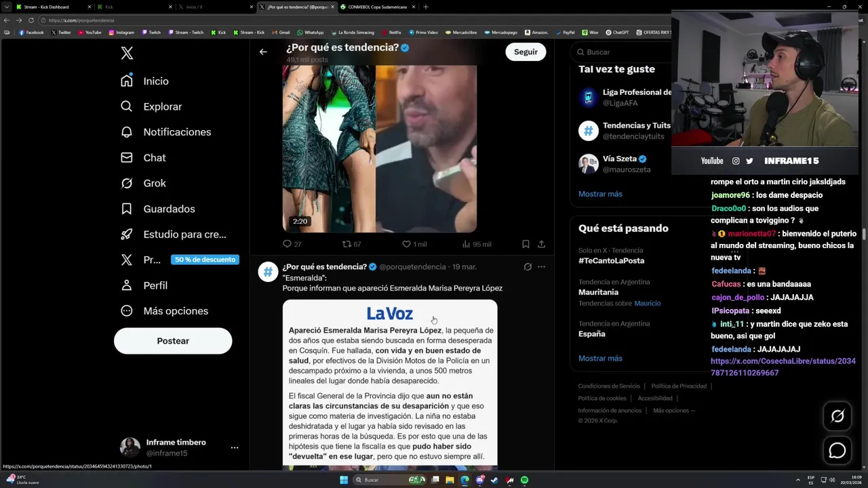This screenshot has height=488, width=868.
Task: Switch to Stream - Kick Dashboard tab
Action: pyautogui.click(x=53, y=7)
